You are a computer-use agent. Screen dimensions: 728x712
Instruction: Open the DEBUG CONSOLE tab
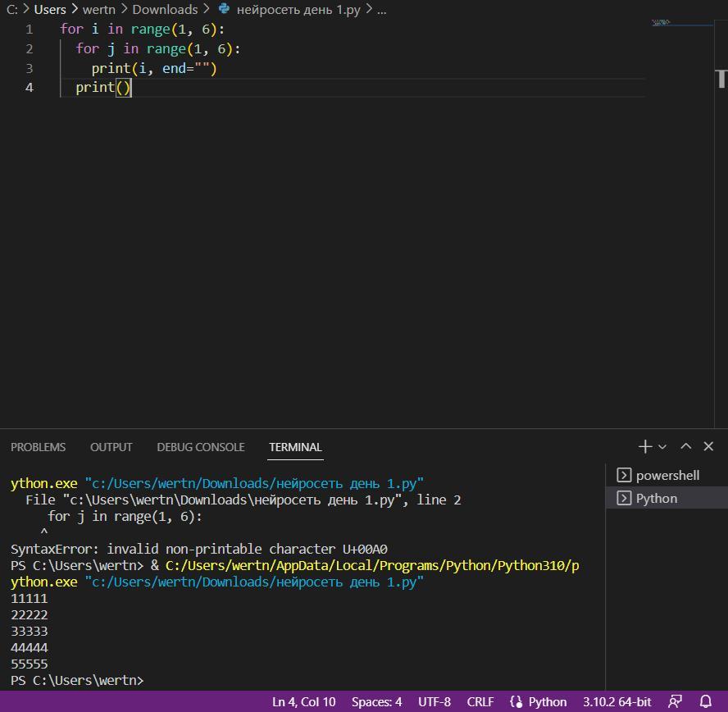click(x=201, y=447)
